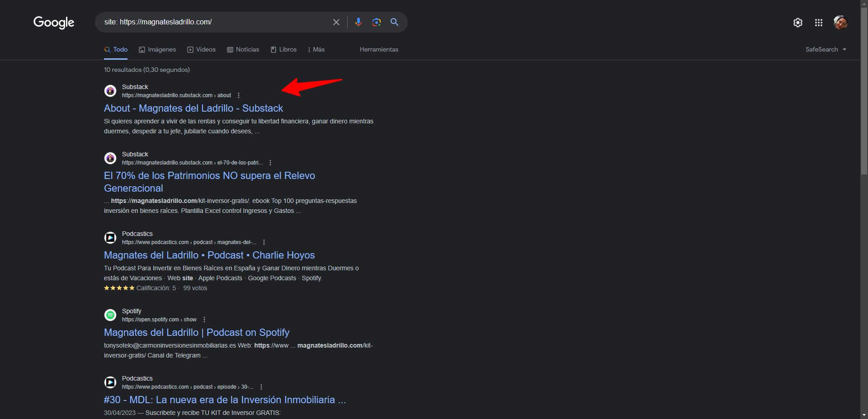Screen dimensions: 868x419
Task: Open Herramientas search tools
Action: (x=379, y=50)
